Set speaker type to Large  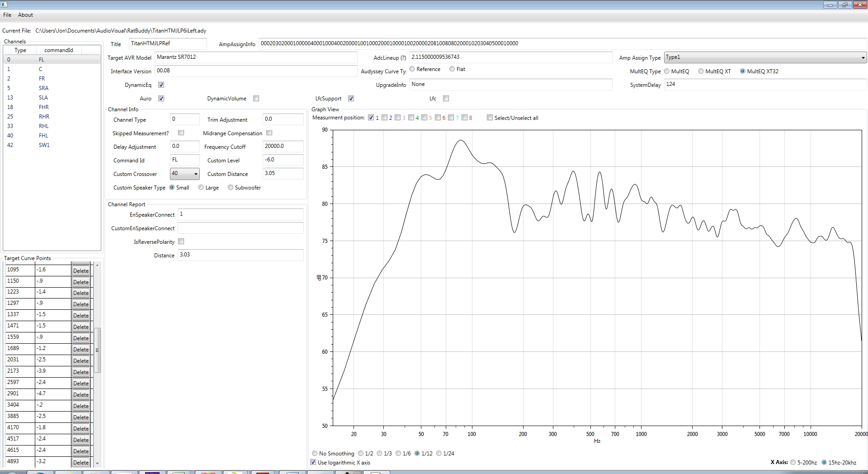(x=201, y=188)
